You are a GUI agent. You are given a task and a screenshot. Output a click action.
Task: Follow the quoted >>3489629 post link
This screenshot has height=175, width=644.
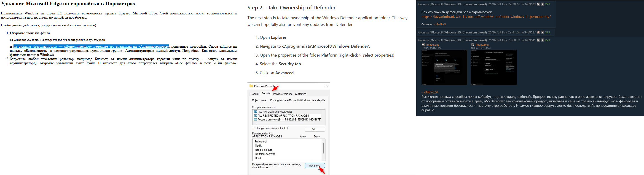429,92
